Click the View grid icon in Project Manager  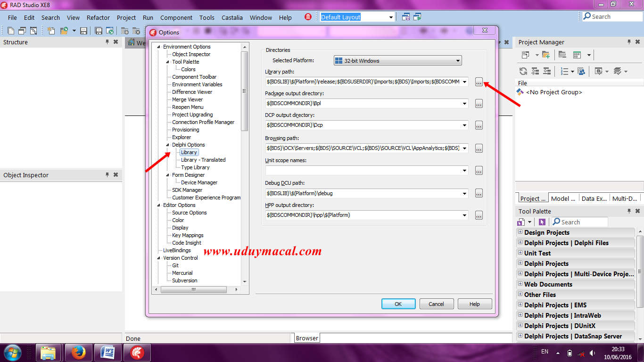point(577,55)
